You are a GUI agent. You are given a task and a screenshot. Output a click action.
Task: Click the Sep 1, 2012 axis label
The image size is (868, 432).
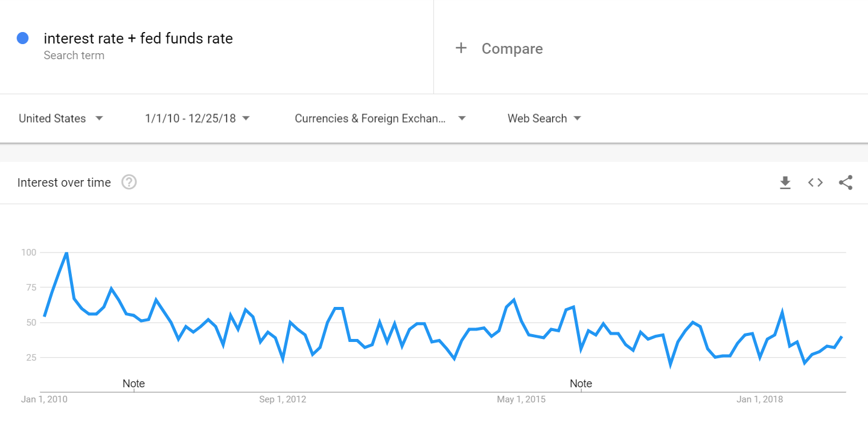[x=282, y=399]
